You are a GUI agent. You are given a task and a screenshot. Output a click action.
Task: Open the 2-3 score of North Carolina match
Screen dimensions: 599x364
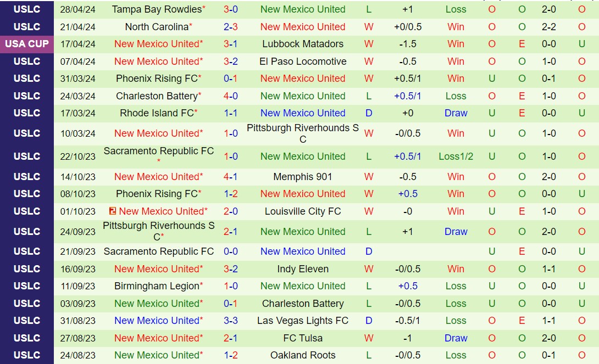231,27
